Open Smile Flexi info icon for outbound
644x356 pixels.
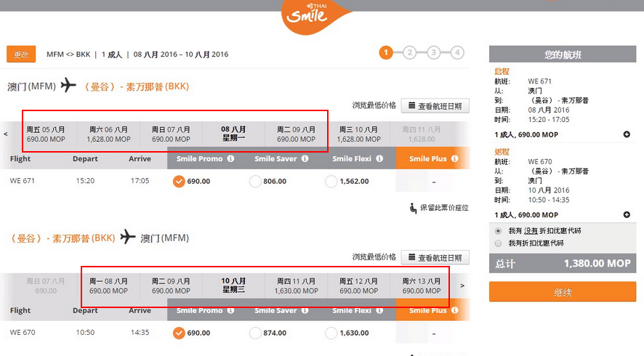(x=379, y=158)
